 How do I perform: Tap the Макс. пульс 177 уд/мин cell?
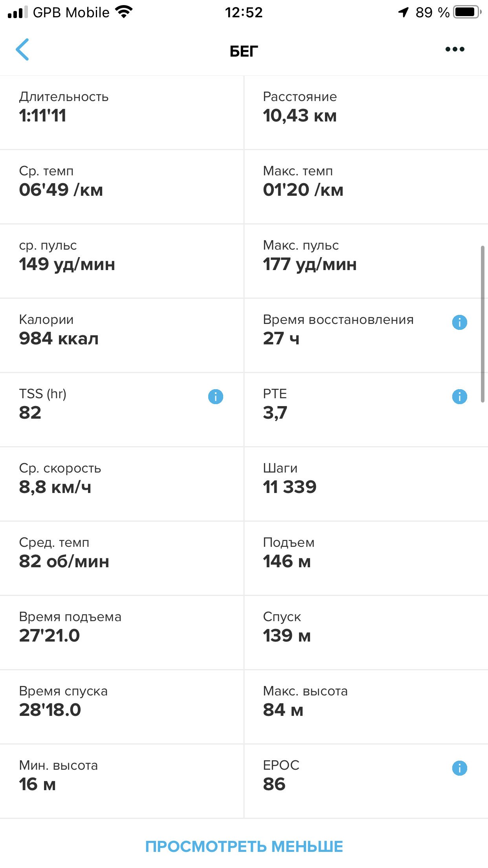[x=366, y=261]
